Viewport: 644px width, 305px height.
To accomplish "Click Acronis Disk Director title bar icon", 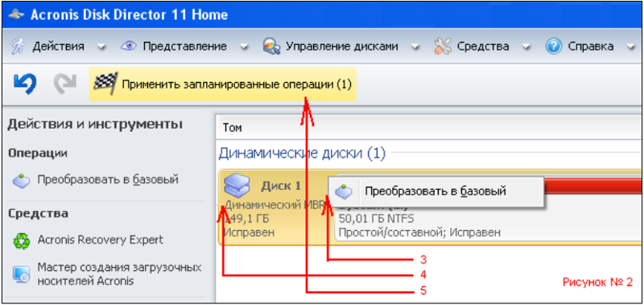I will [x=16, y=14].
